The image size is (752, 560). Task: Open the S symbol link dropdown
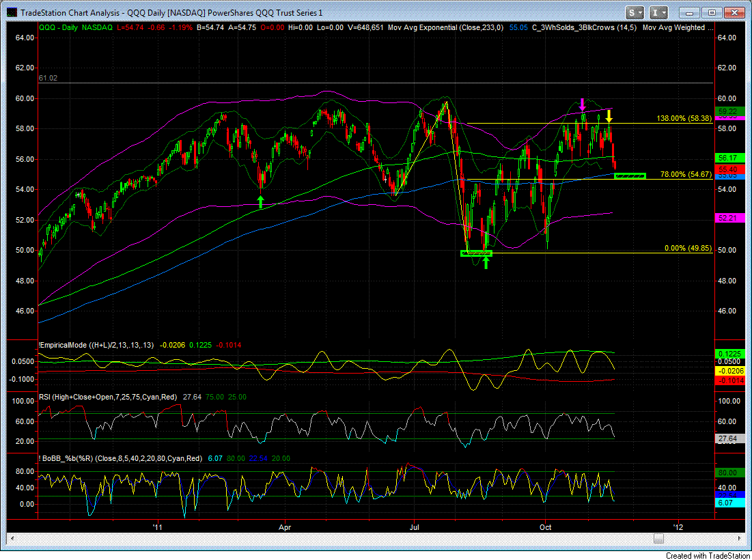click(x=635, y=13)
